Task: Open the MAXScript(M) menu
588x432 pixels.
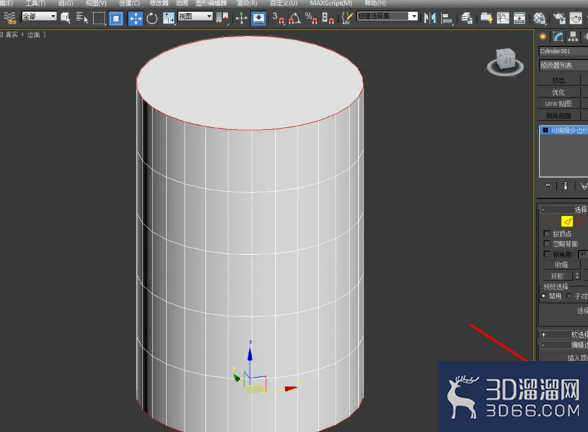Action: pyautogui.click(x=331, y=3)
